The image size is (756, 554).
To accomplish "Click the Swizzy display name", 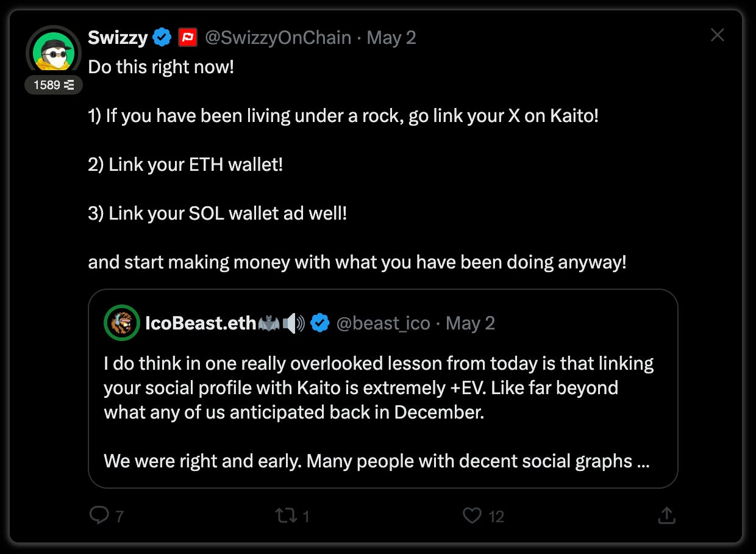I will 118,38.
